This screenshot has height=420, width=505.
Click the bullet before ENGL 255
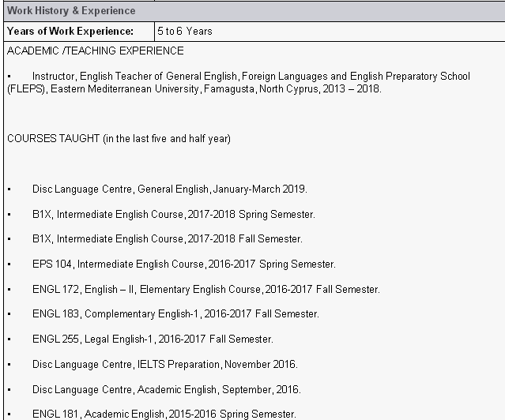(x=9, y=339)
